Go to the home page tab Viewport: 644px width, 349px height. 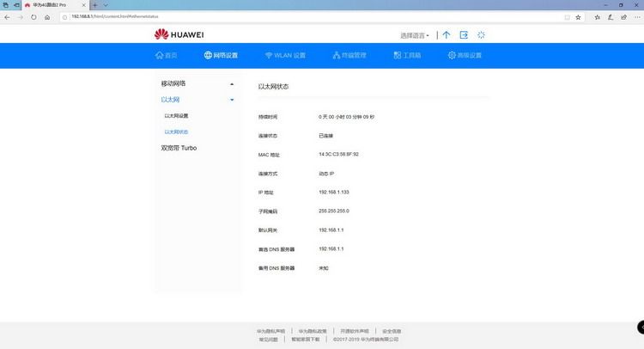167,55
